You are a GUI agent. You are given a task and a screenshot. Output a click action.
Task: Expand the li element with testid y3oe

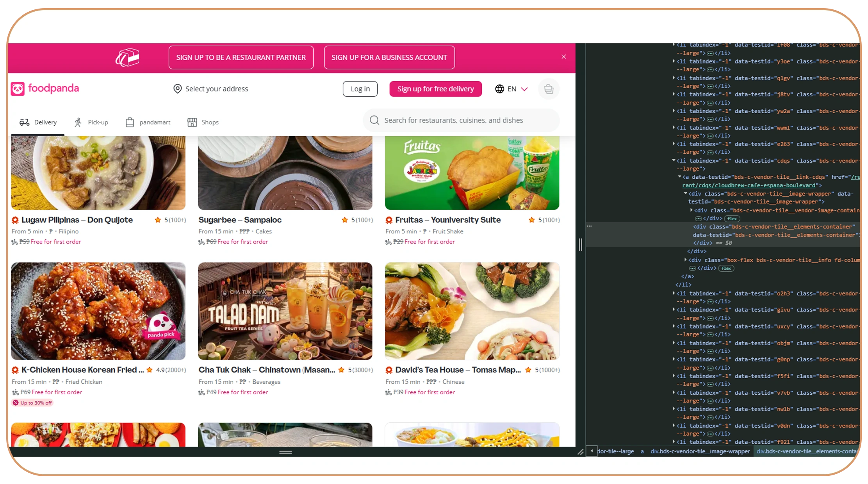pyautogui.click(x=674, y=61)
